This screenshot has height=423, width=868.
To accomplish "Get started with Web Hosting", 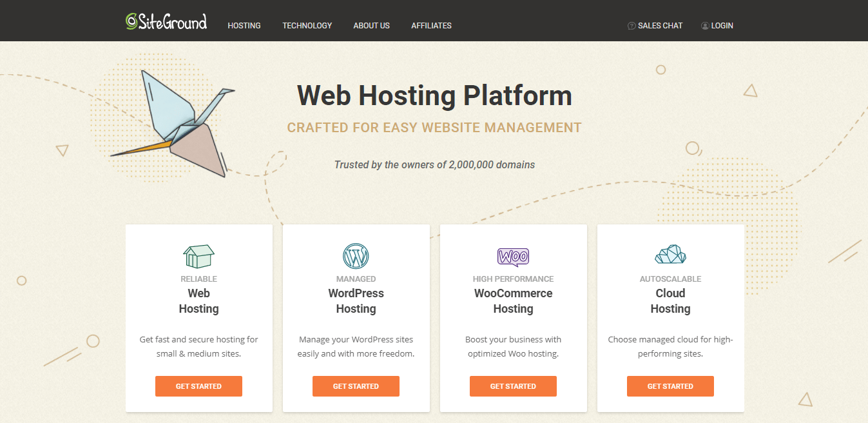I will (198, 386).
